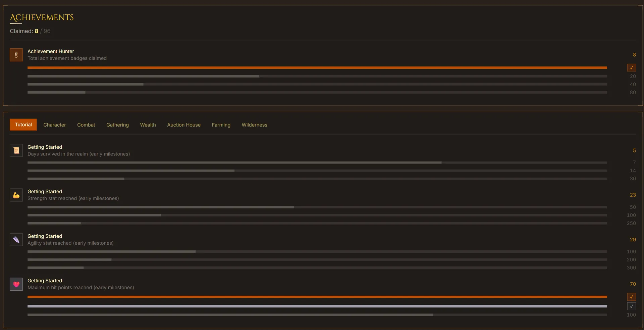The height and width of the screenshot is (330, 644).
Task: Click the Achievement Hunter milestone value 80
Action: pyautogui.click(x=633, y=92)
